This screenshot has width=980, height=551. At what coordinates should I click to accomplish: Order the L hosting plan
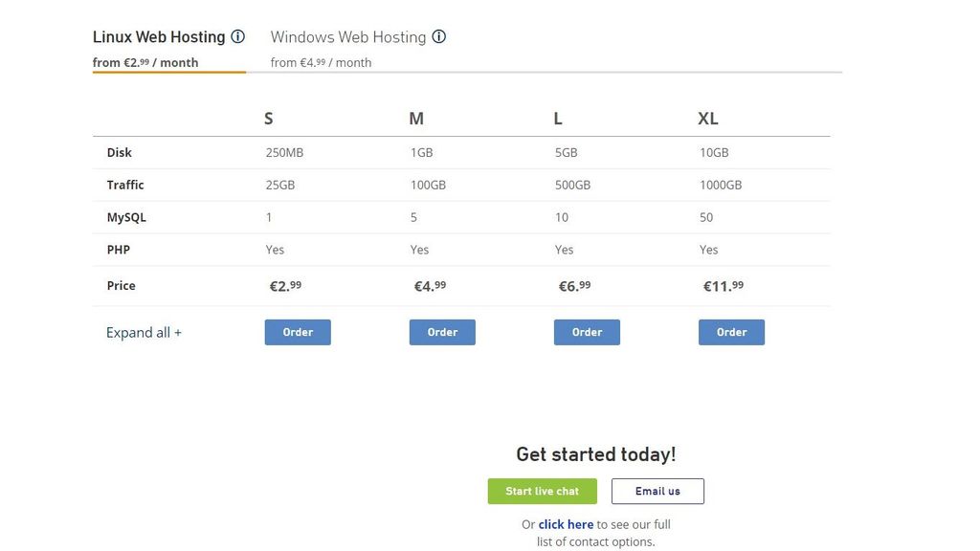[587, 332]
